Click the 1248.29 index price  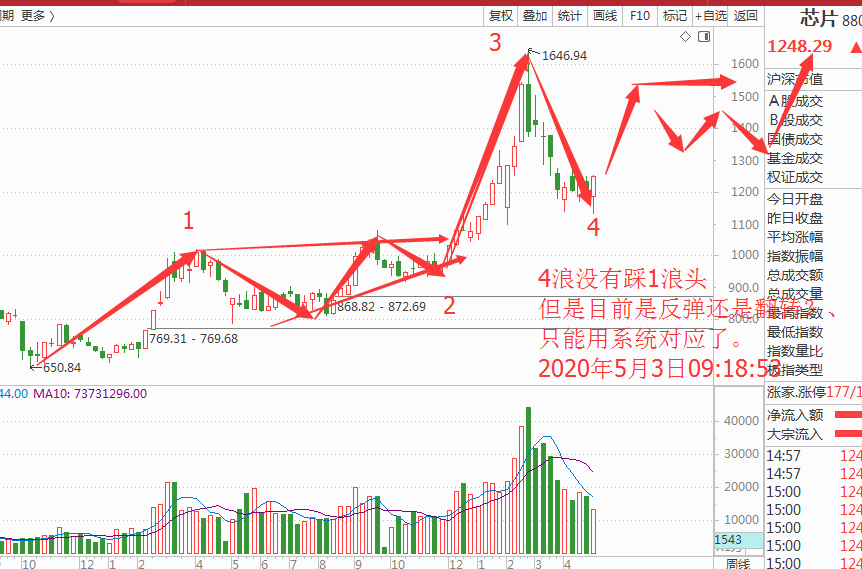pos(800,47)
